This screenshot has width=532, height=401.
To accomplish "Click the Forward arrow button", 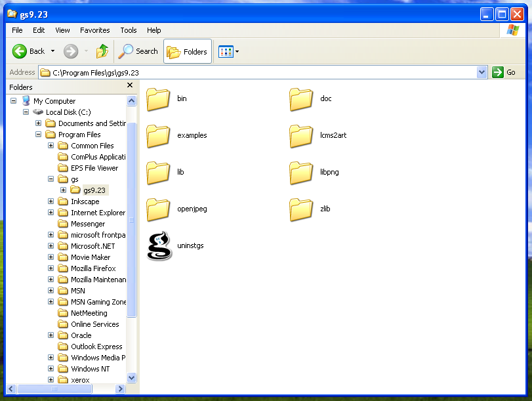I will pyautogui.click(x=71, y=51).
